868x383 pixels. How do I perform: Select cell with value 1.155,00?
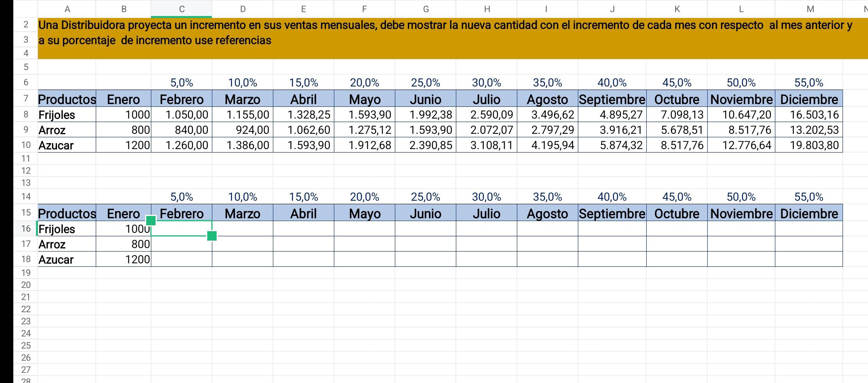pyautogui.click(x=242, y=114)
